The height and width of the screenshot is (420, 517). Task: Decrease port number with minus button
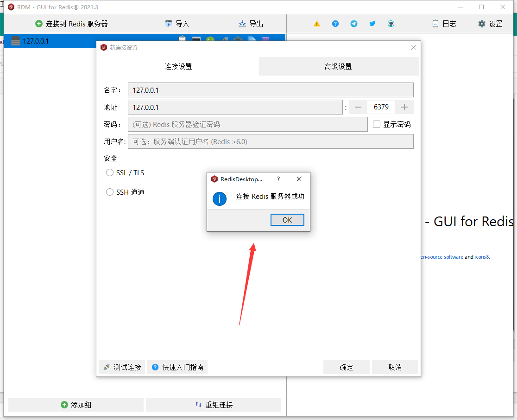tap(358, 107)
